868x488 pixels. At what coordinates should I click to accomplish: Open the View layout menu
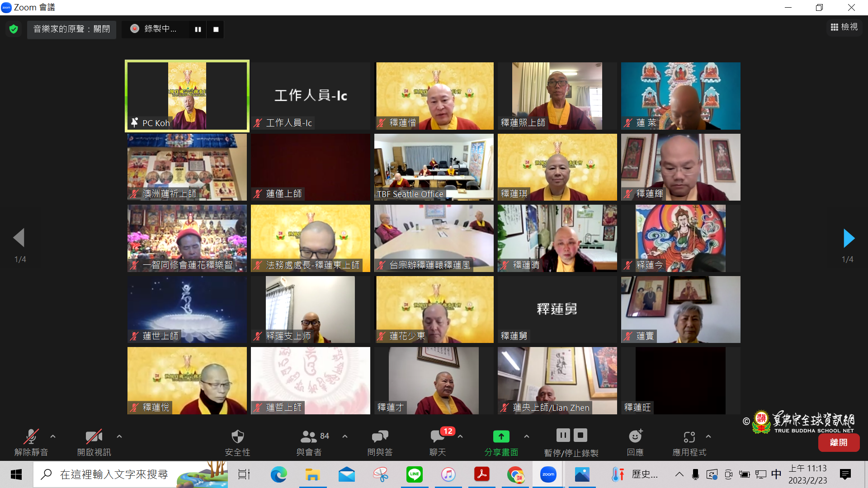pos(844,27)
